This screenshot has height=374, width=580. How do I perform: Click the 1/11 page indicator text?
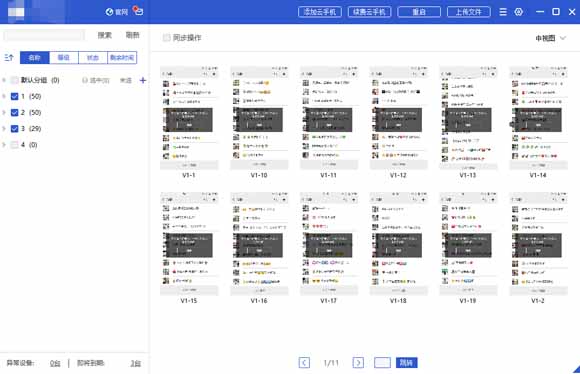coord(331,363)
